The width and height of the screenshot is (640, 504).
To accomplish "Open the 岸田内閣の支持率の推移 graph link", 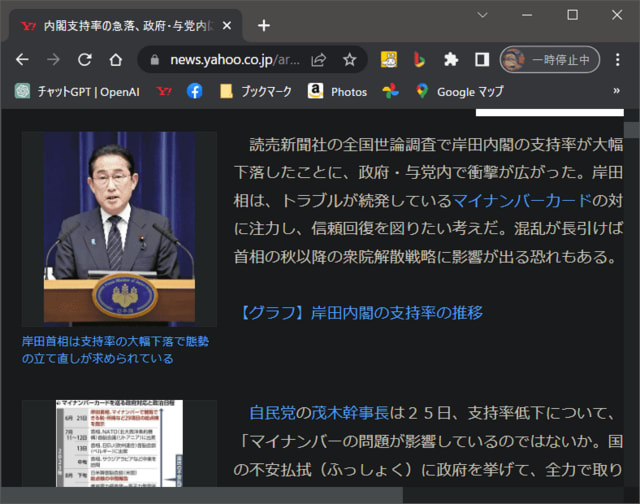I will [358, 312].
